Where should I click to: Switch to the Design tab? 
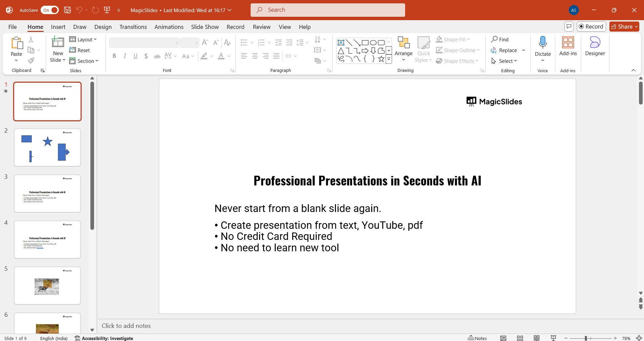[103, 27]
